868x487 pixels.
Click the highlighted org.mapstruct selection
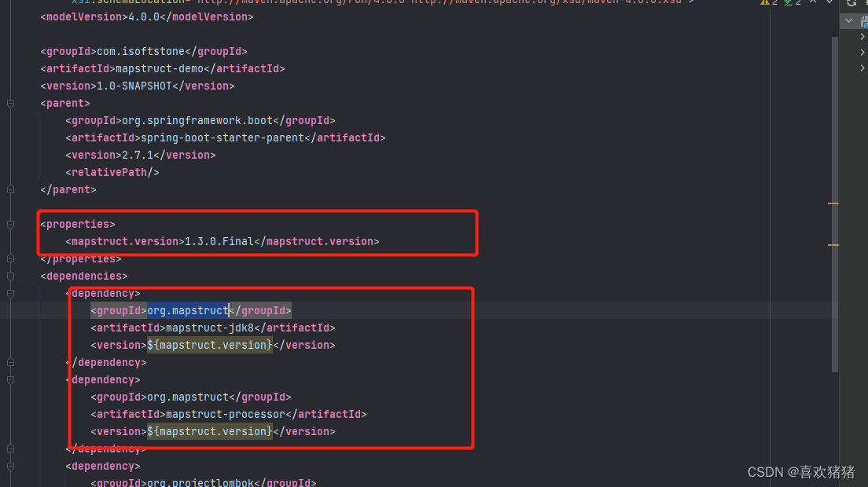(x=188, y=310)
